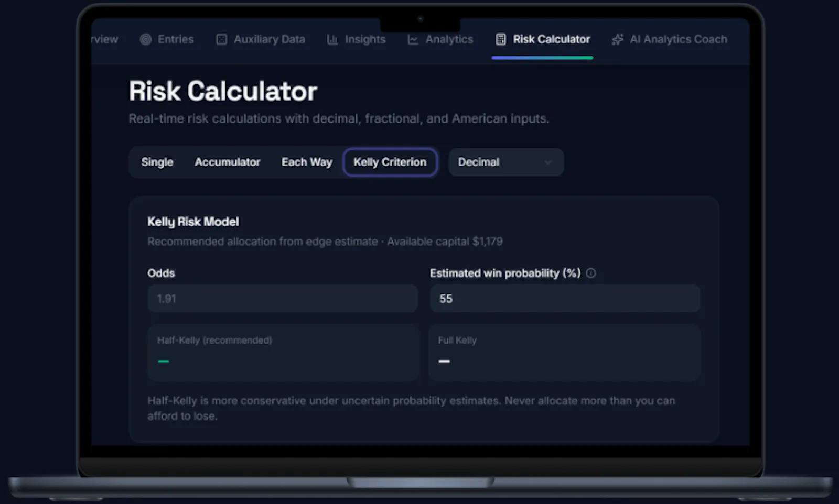Click the Kelly Risk Model title

tap(193, 222)
